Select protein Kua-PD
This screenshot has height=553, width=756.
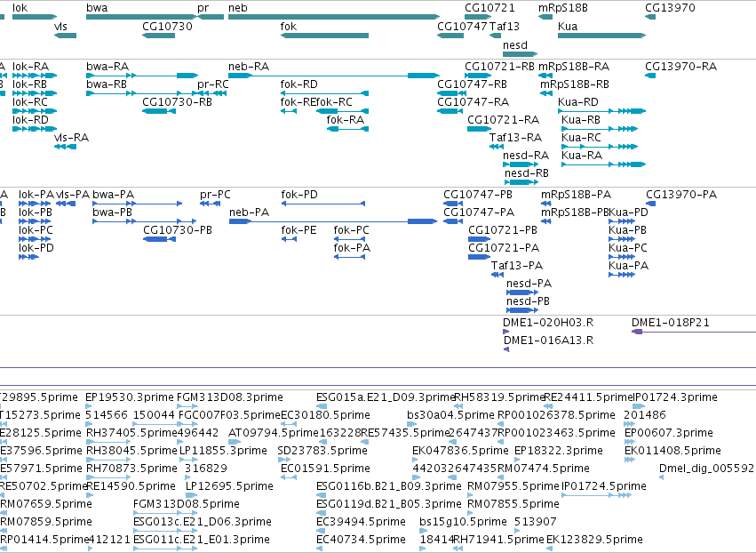628,212
